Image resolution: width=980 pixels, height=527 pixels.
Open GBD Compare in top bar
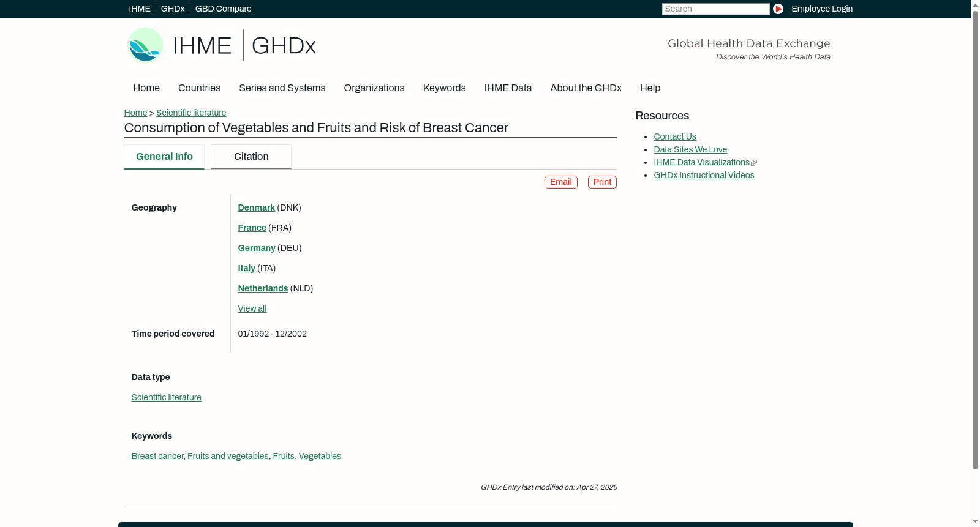[224, 9]
